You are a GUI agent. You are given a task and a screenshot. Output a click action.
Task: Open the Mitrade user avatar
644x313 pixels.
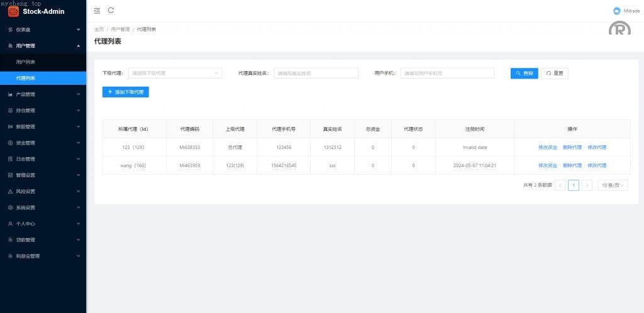pyautogui.click(x=616, y=11)
